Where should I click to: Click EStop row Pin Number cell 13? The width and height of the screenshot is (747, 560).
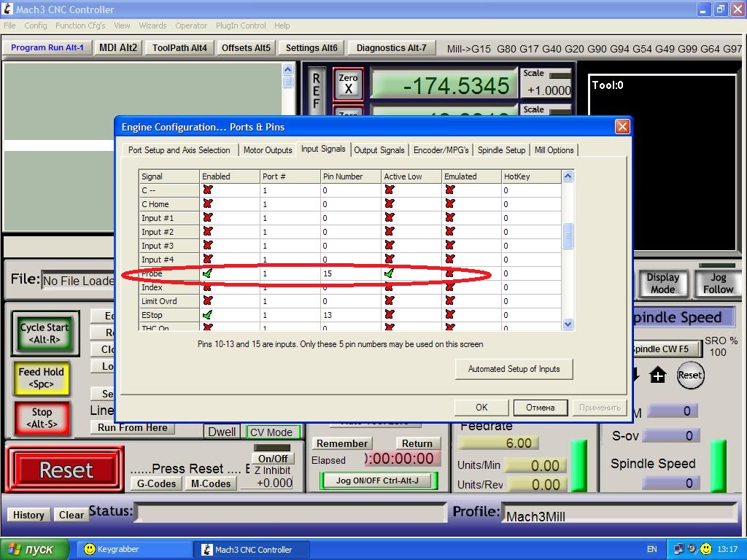(351, 315)
